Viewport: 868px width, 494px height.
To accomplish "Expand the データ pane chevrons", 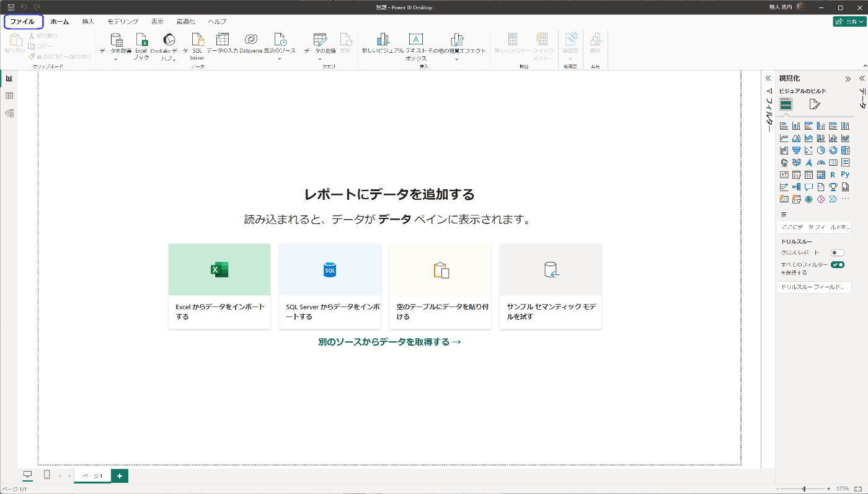I will pyautogui.click(x=861, y=78).
